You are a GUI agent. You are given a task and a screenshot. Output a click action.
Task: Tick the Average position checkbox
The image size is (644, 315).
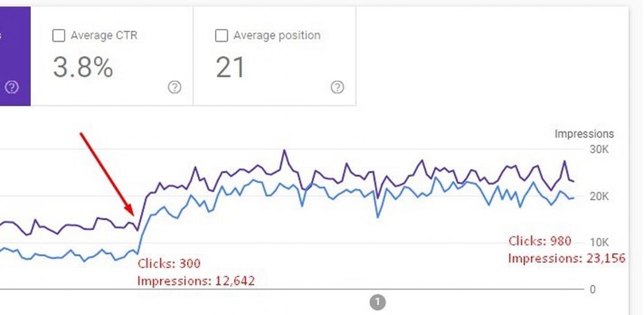click(221, 36)
